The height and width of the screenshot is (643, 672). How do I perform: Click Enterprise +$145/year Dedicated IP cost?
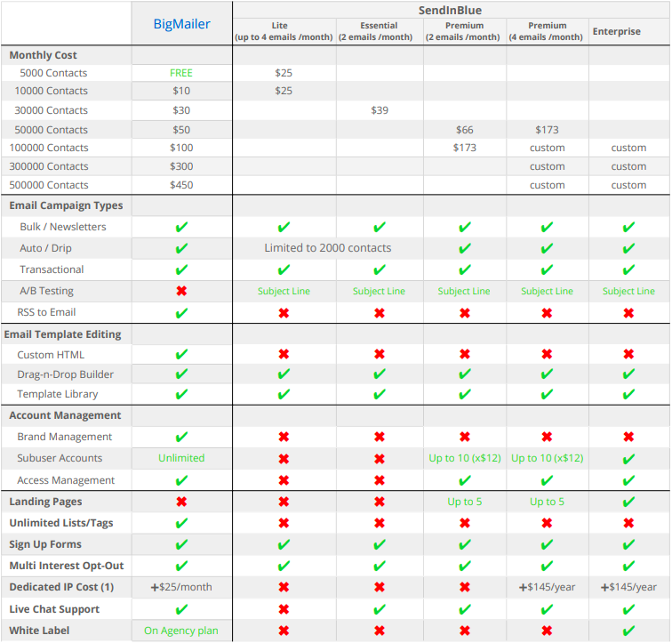[628, 587]
